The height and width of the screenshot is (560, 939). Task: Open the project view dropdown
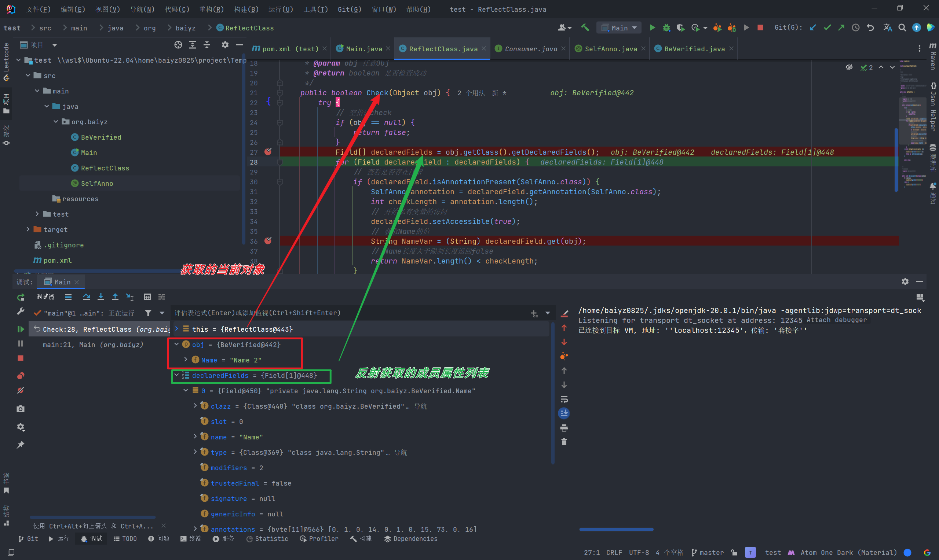coord(55,45)
